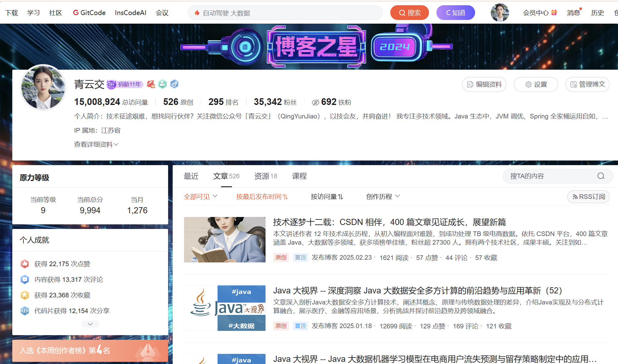The height and width of the screenshot is (364, 618).
Task: Click the red blog expert badge icon
Action: click(151, 84)
